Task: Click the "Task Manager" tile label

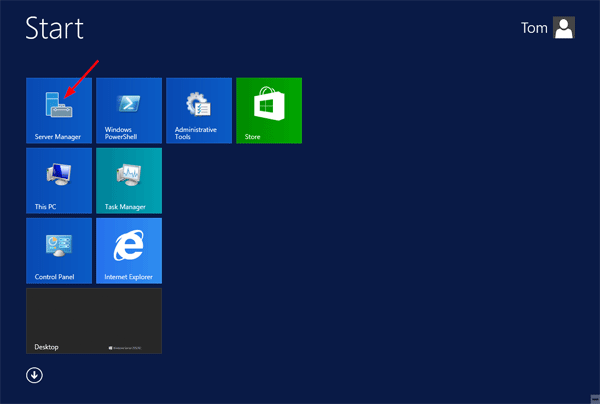Action: 125,207
